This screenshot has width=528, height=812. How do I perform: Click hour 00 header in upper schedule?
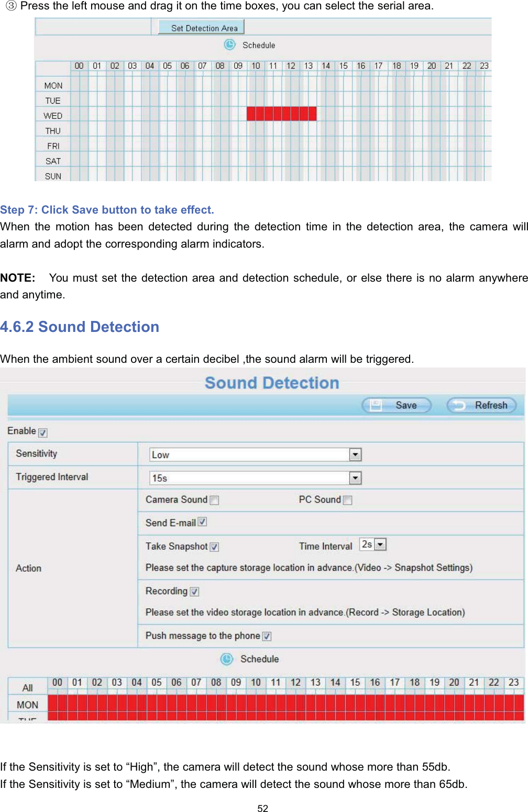point(79,66)
